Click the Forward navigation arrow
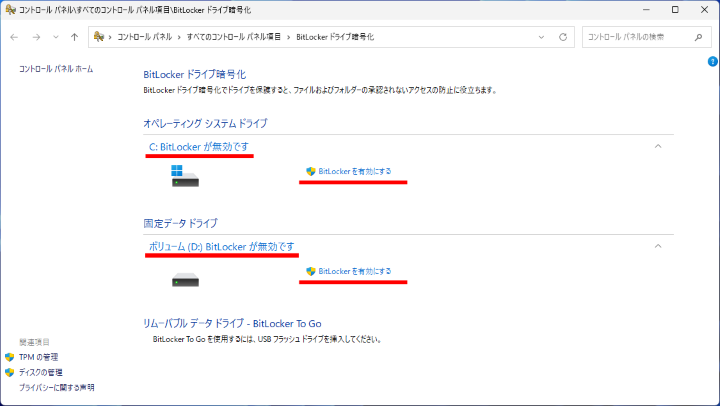This screenshot has height=406, width=720. click(37, 37)
